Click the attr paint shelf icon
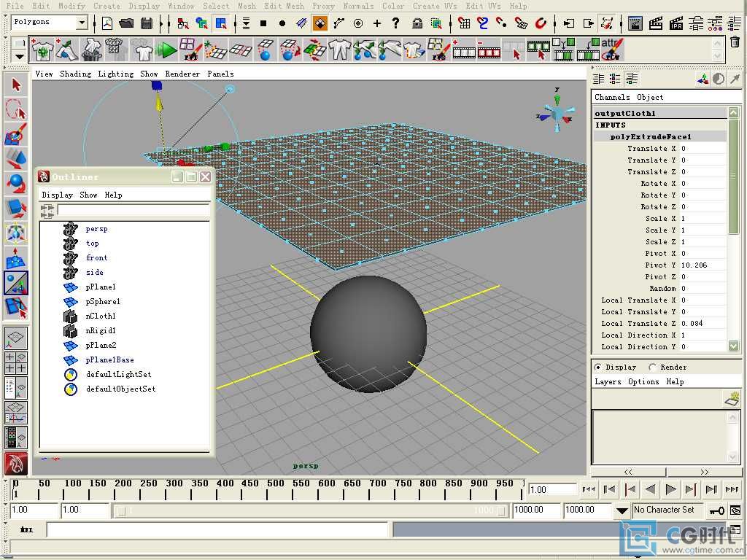Screen dimensions: 747x560 (612, 50)
